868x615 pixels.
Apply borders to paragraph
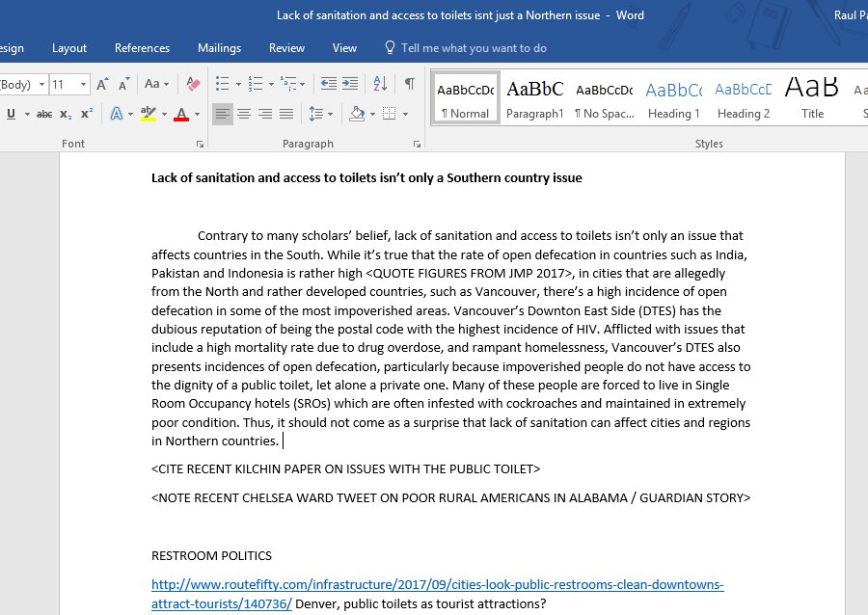coord(390,114)
